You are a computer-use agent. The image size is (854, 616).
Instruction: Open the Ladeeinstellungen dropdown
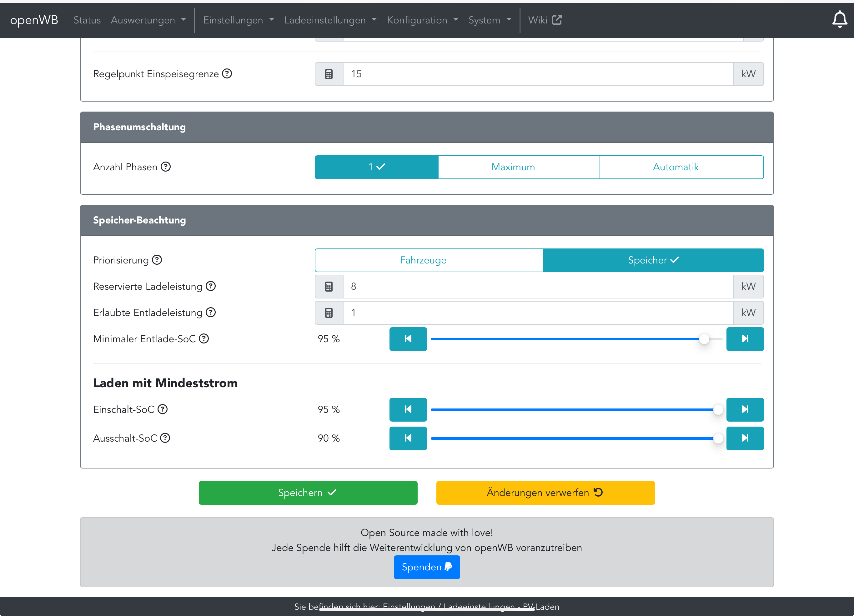pyautogui.click(x=330, y=20)
